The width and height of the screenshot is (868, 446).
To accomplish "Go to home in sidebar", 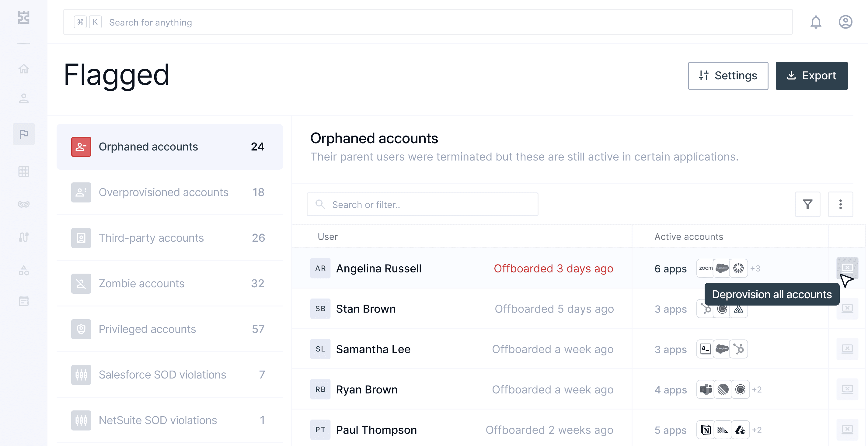I will (x=24, y=69).
